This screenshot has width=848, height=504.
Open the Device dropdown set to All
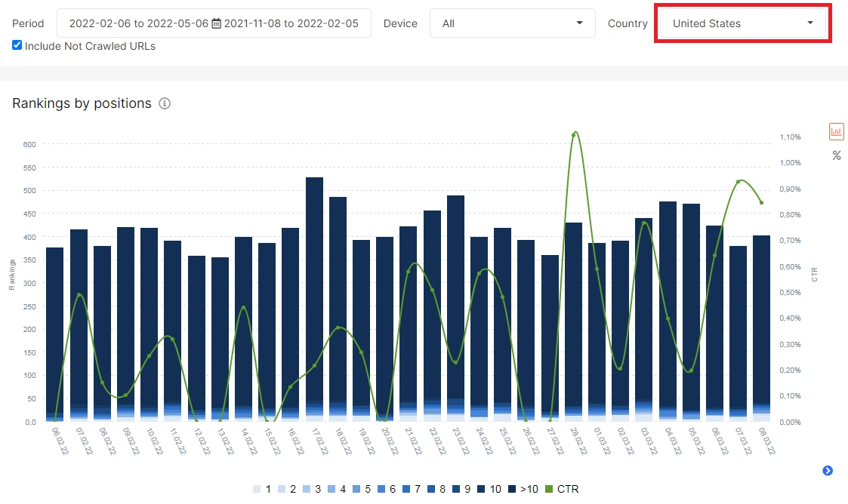[x=512, y=23]
